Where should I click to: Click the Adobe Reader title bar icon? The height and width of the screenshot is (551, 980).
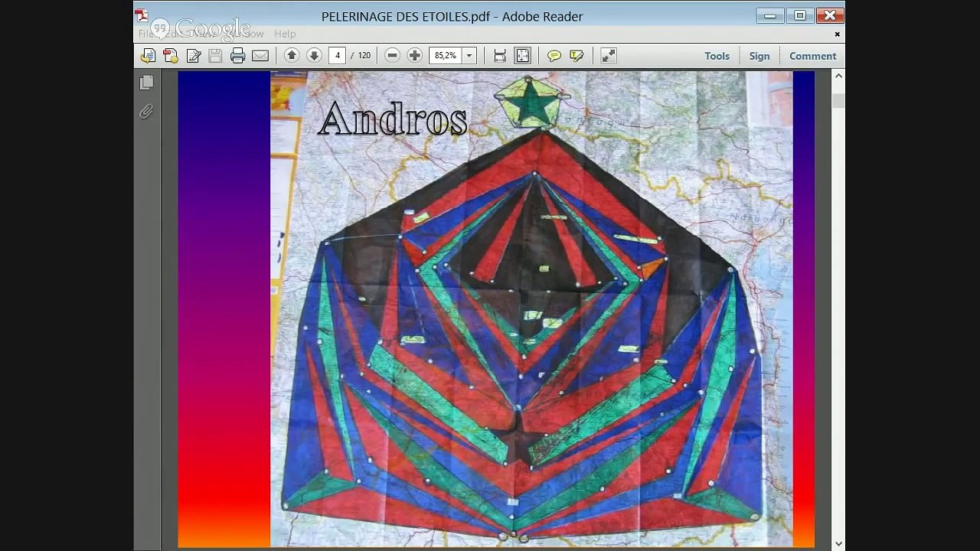pos(142,15)
